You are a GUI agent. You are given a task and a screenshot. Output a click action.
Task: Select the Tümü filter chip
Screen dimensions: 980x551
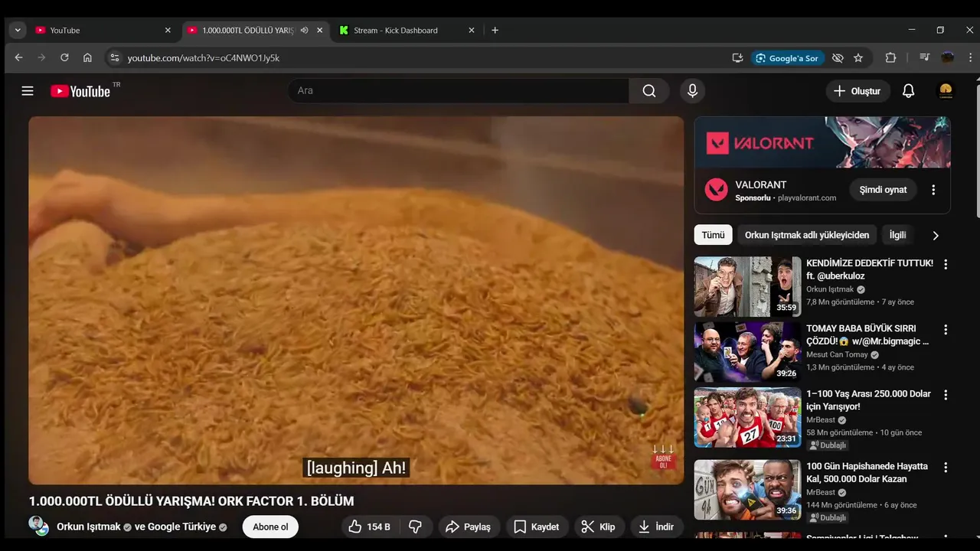pos(713,235)
